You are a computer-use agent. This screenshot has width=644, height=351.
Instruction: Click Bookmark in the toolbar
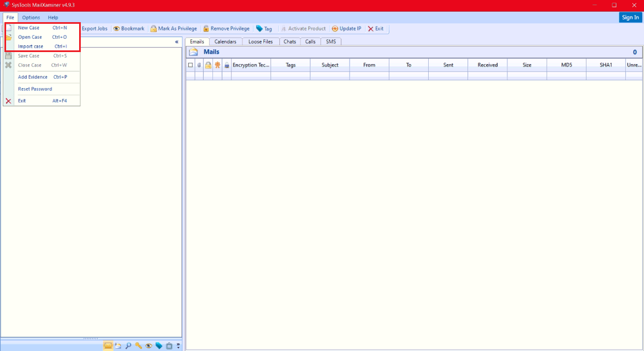coord(128,29)
